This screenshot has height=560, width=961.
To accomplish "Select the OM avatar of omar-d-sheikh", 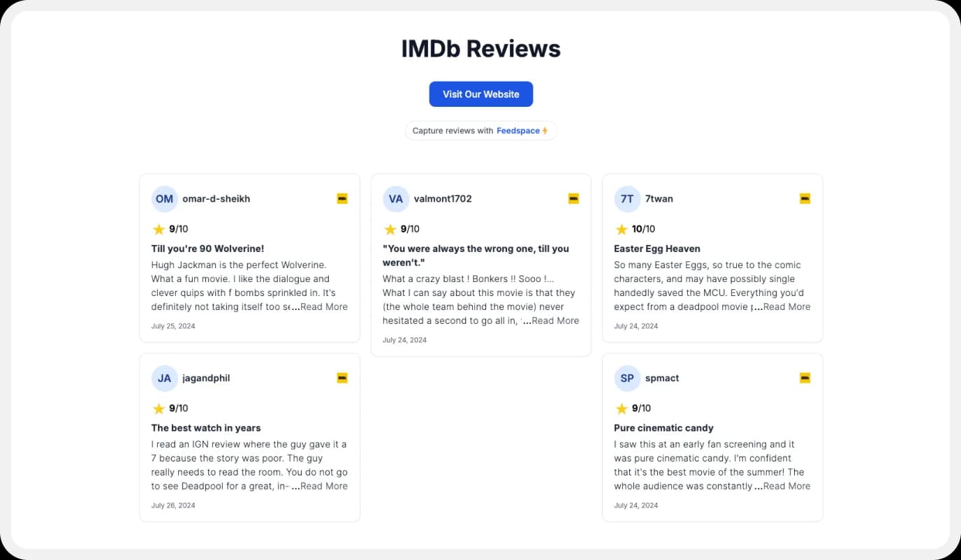I will pyautogui.click(x=164, y=198).
